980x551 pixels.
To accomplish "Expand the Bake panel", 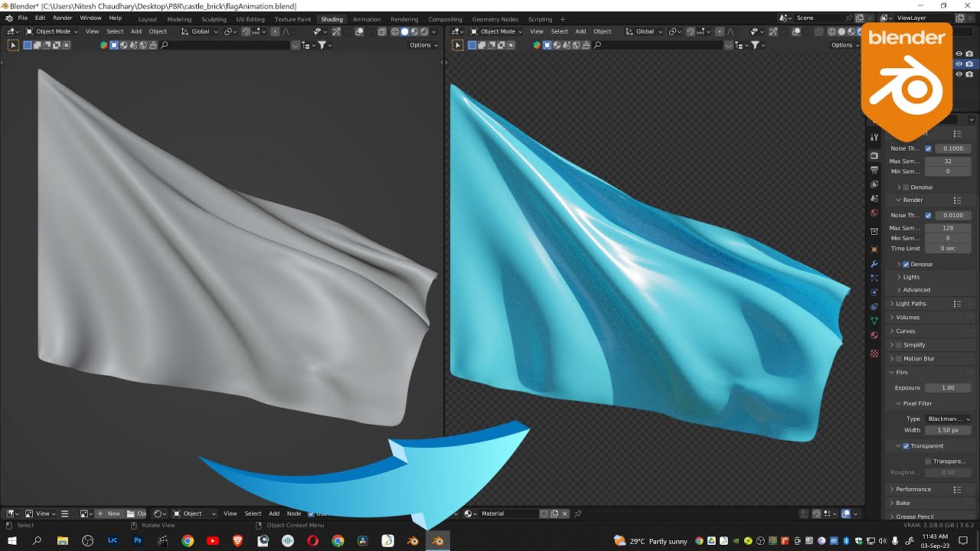I will pos(902,503).
